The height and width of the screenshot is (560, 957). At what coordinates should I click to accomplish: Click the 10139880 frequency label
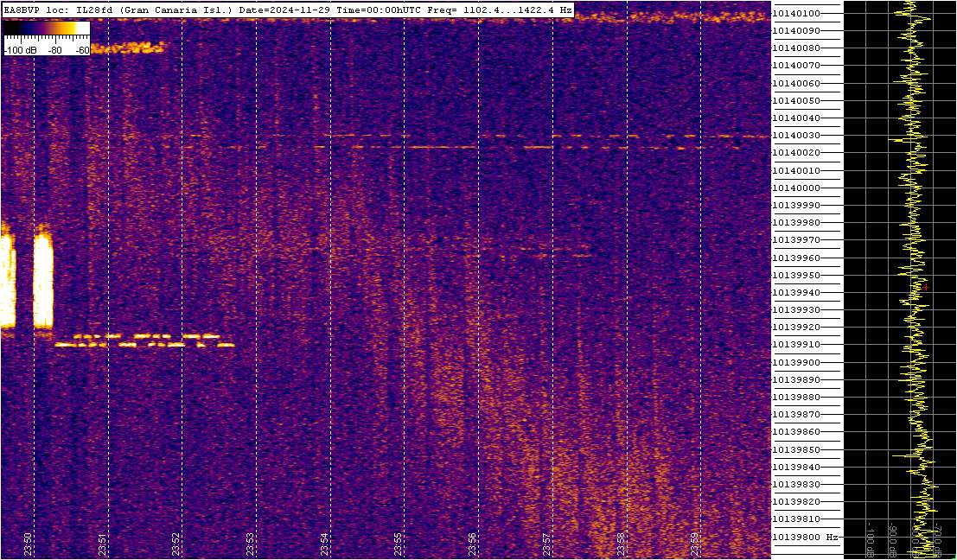[796, 398]
